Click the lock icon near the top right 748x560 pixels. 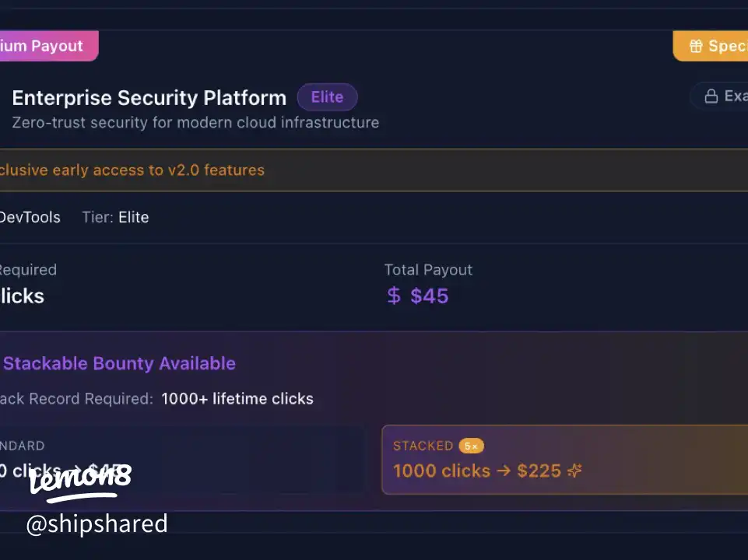click(x=711, y=96)
